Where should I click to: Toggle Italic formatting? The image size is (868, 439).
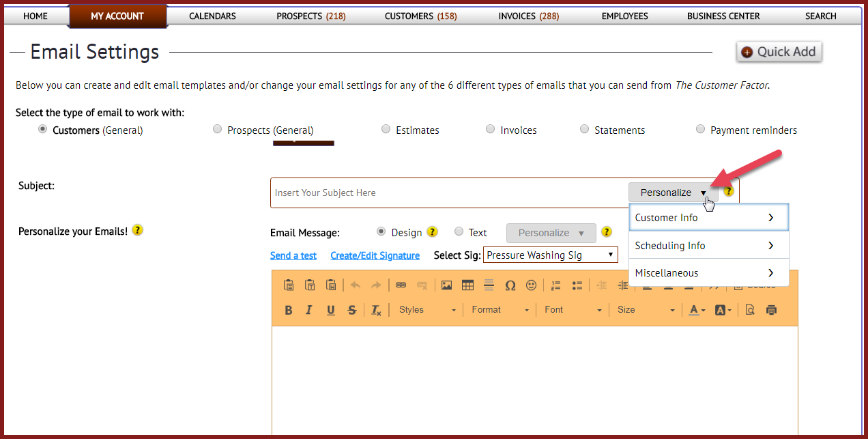pos(309,310)
